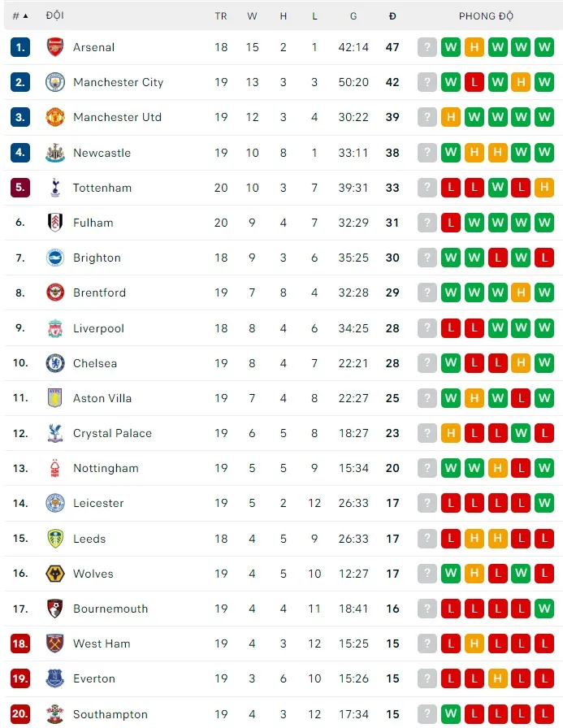Click Arsenal's gray question-mark form badge
This screenshot has height=728, width=563.
click(x=427, y=47)
